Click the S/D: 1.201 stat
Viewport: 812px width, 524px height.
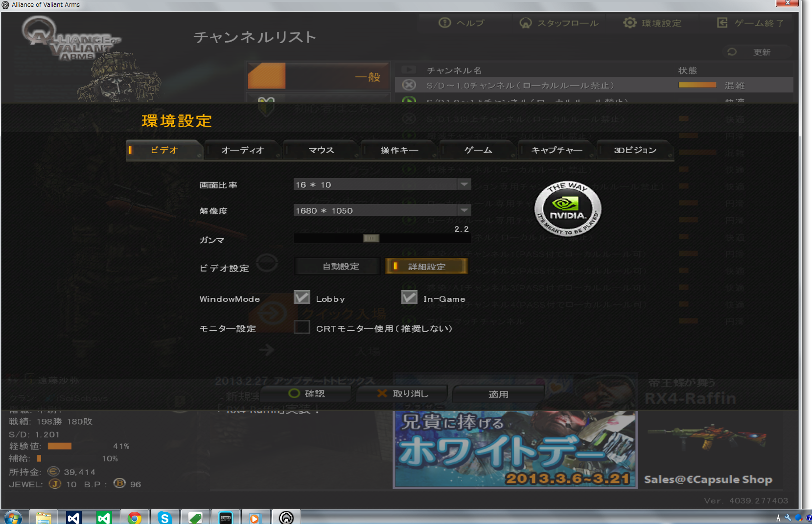(34, 434)
